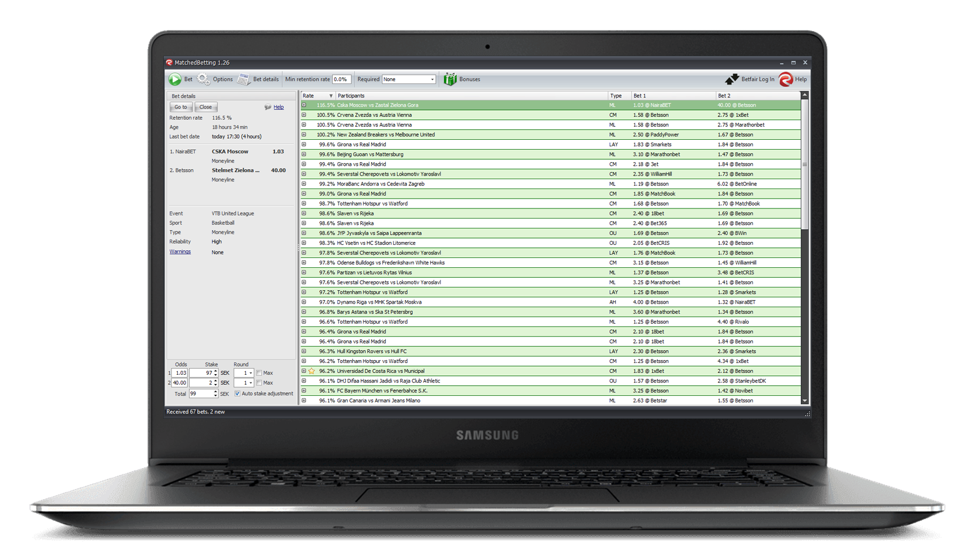Viewport: 980px width, 558px height.
Task: Click the 'Received 67 bets. 2 new' status text
Action: [196, 412]
